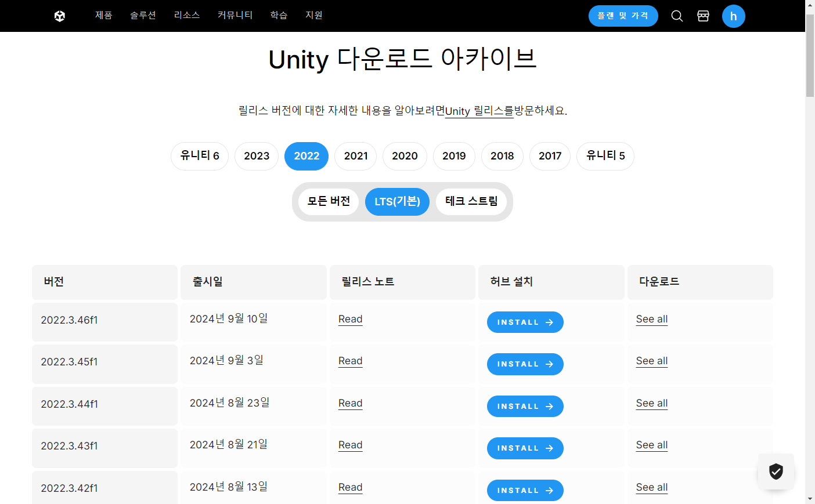The width and height of the screenshot is (815, 504).
Task: Open 지원 menu in navigation bar
Action: [314, 15]
